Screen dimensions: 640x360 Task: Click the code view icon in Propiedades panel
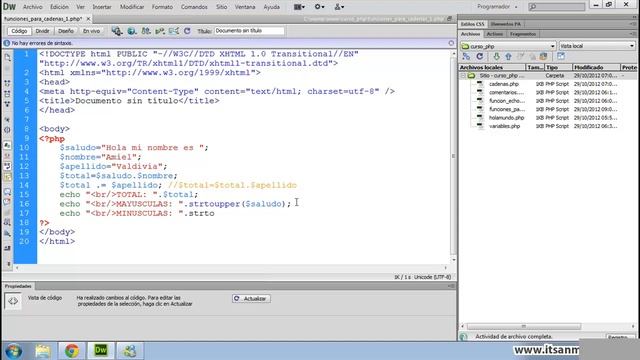pos(13,301)
